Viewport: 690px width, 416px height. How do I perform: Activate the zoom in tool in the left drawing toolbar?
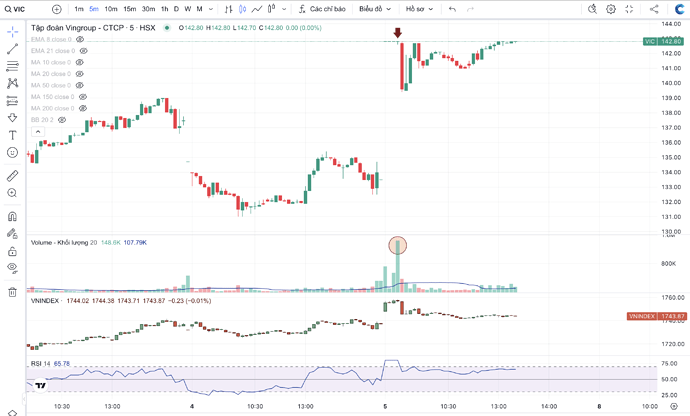[12, 193]
